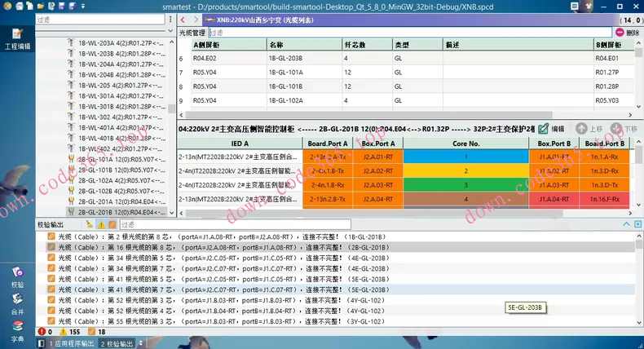The image size is (644, 349).
Task: Select the blue Core No. 1 cell
Action: tap(465, 157)
